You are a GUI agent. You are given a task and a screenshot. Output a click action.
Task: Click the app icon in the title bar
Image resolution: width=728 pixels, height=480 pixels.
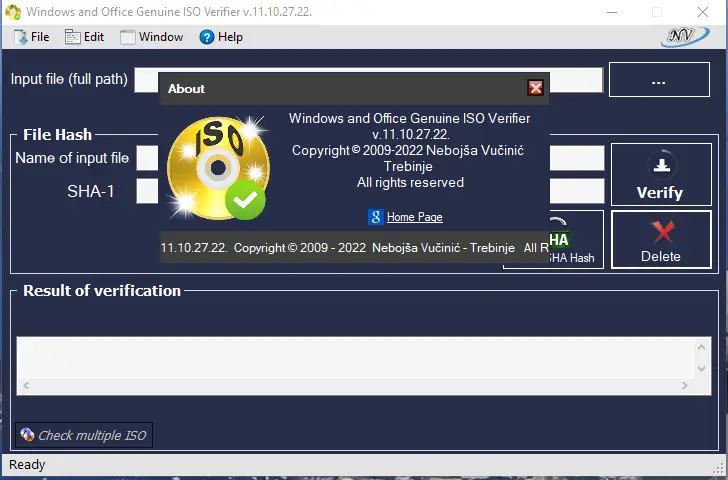tap(13, 12)
